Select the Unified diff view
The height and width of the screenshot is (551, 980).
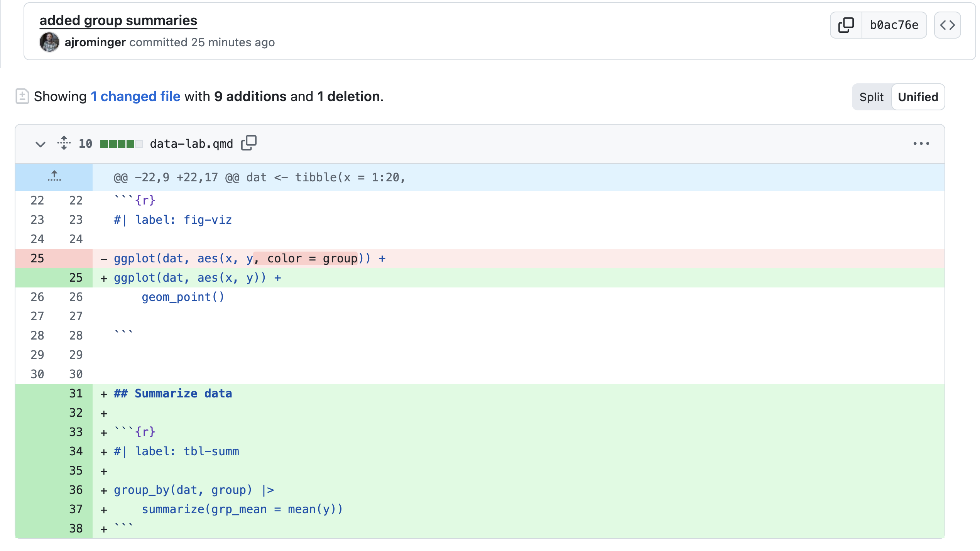[918, 97]
